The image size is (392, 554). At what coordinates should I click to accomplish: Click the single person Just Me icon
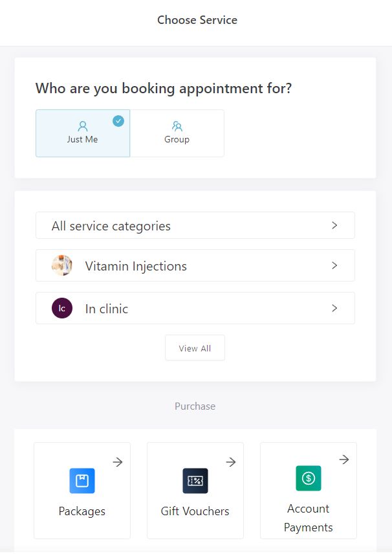(x=83, y=126)
